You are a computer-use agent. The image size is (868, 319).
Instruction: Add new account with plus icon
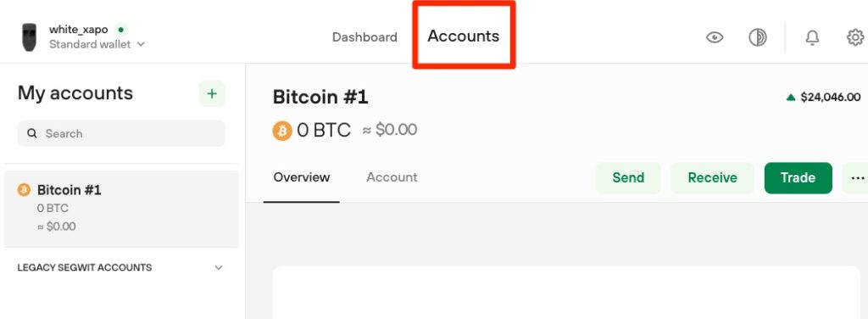tap(211, 93)
